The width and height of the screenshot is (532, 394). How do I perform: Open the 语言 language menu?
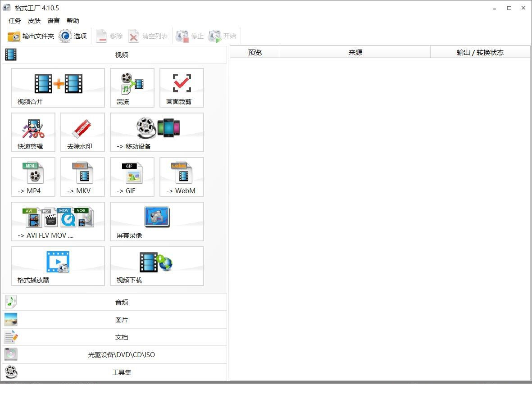click(x=53, y=21)
